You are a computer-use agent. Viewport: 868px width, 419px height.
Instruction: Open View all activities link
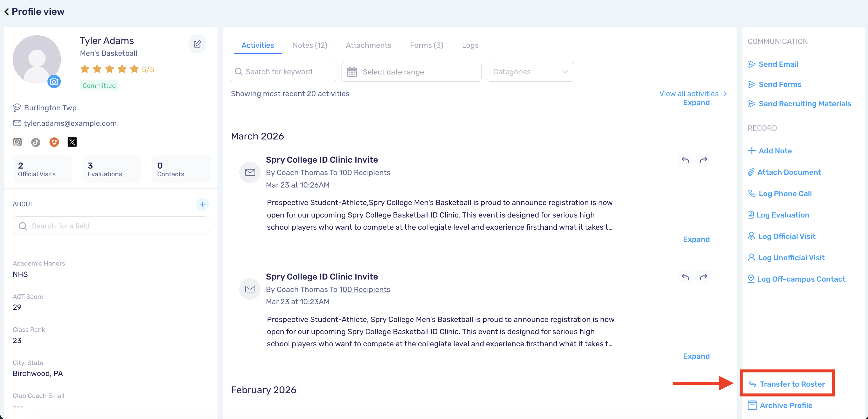(x=693, y=93)
